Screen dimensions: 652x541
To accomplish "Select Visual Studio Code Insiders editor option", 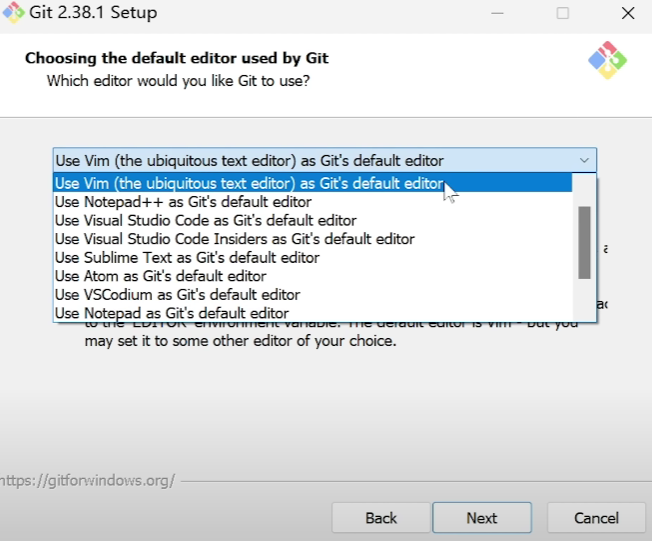I will (x=313, y=239).
